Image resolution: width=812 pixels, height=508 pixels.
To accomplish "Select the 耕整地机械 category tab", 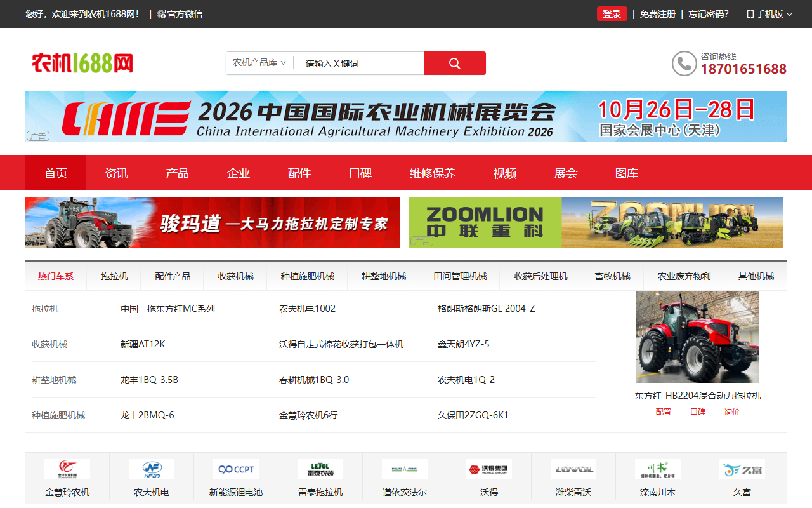I will (384, 276).
